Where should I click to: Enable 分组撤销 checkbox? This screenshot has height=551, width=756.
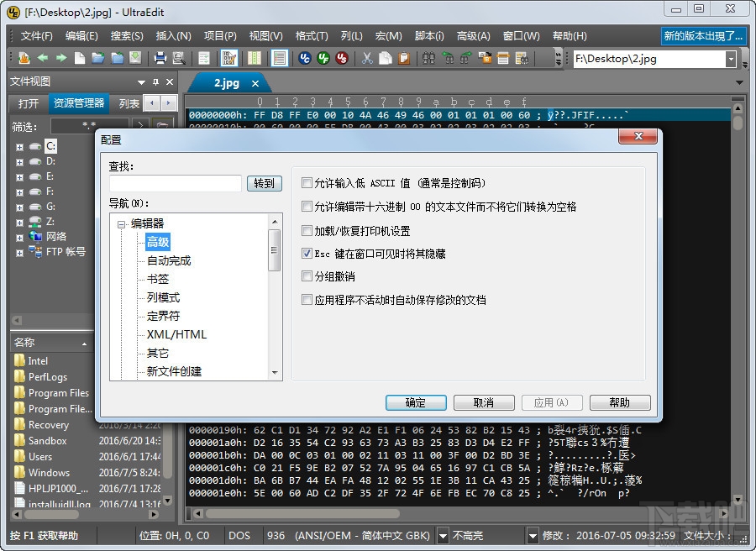click(x=307, y=275)
